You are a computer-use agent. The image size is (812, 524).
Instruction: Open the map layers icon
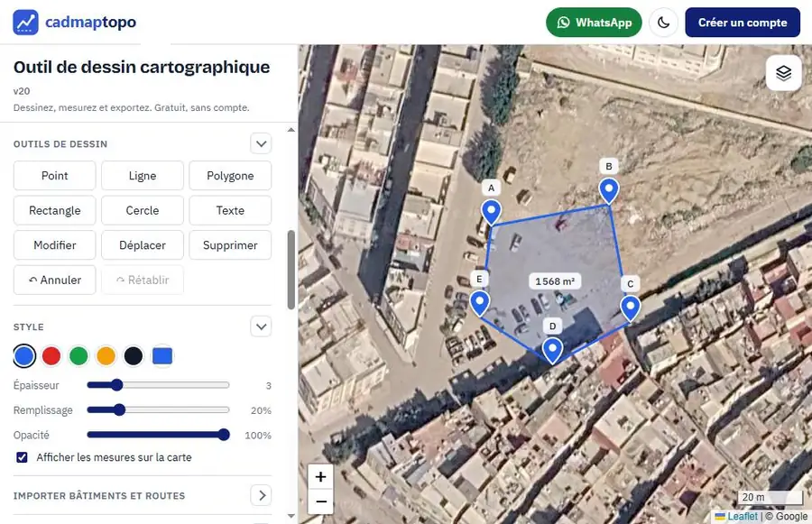783,73
